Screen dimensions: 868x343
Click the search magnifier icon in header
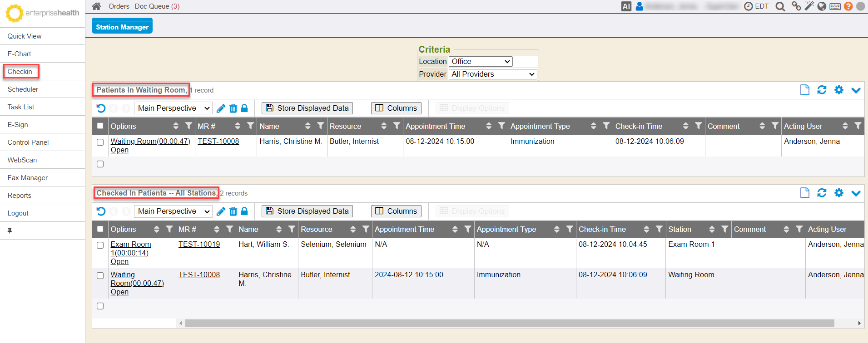[780, 6]
